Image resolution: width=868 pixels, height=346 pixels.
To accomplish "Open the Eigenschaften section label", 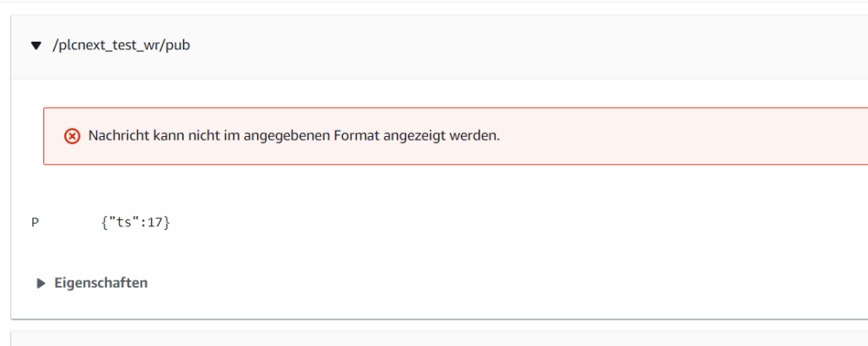I will click(101, 283).
